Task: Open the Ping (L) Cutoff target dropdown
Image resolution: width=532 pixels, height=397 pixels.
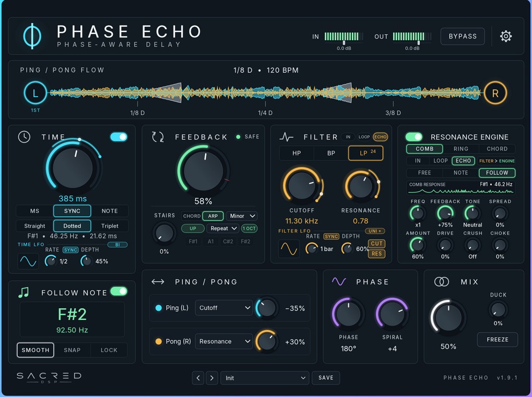Action: 224,308
